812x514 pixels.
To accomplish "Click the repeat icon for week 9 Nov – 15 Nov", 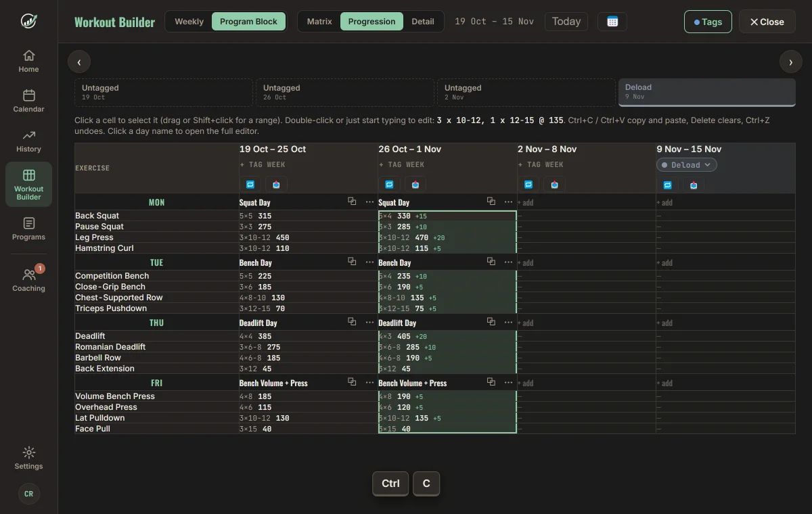I will 668,184.
